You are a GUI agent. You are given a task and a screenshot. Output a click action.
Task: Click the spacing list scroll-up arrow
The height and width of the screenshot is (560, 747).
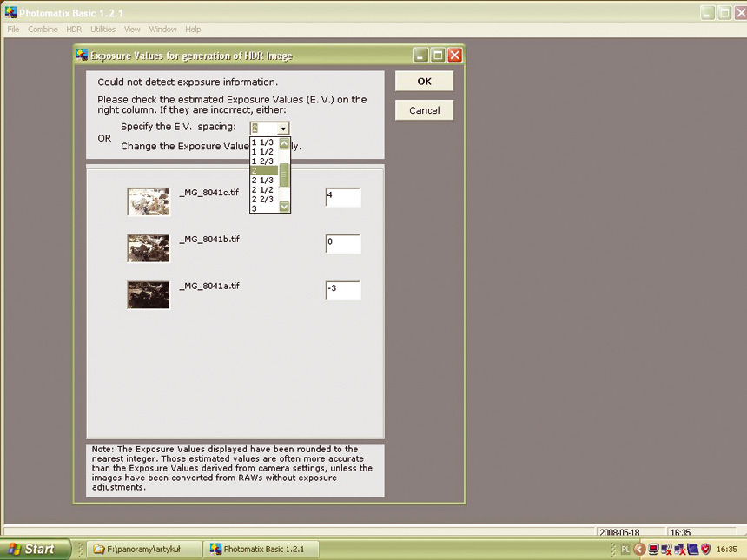pyautogui.click(x=284, y=143)
